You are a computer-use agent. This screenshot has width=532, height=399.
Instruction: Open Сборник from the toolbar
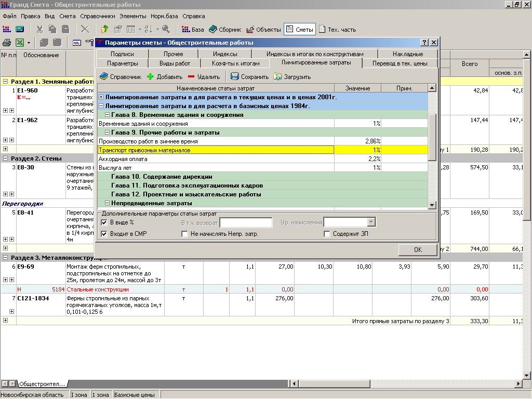point(224,30)
